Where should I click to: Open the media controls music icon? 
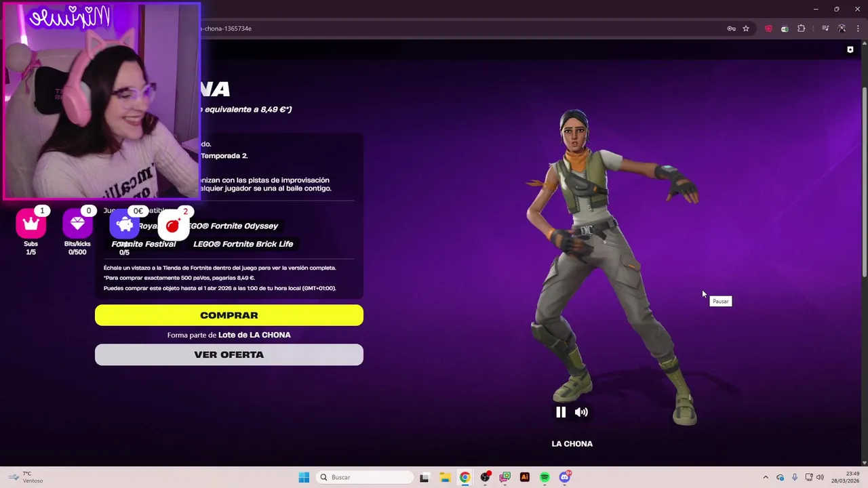pos(825,28)
